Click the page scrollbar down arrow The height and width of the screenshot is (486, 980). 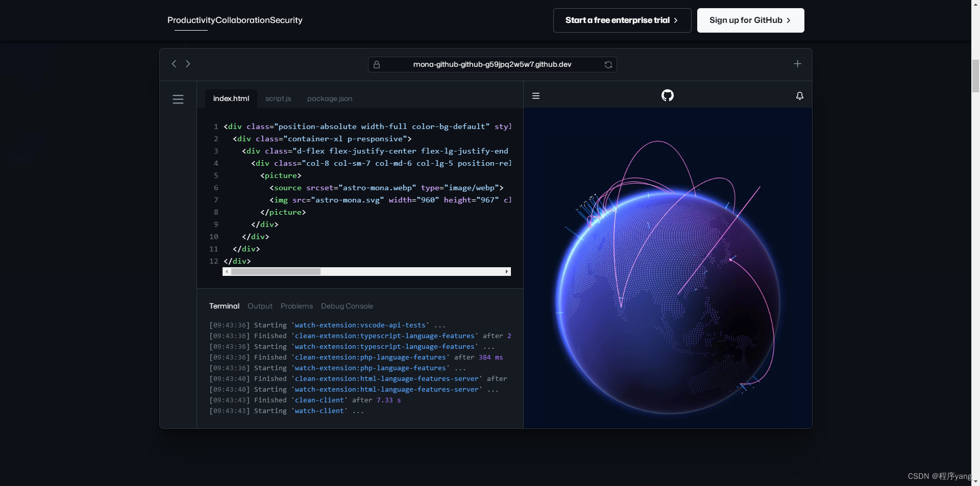975,481
